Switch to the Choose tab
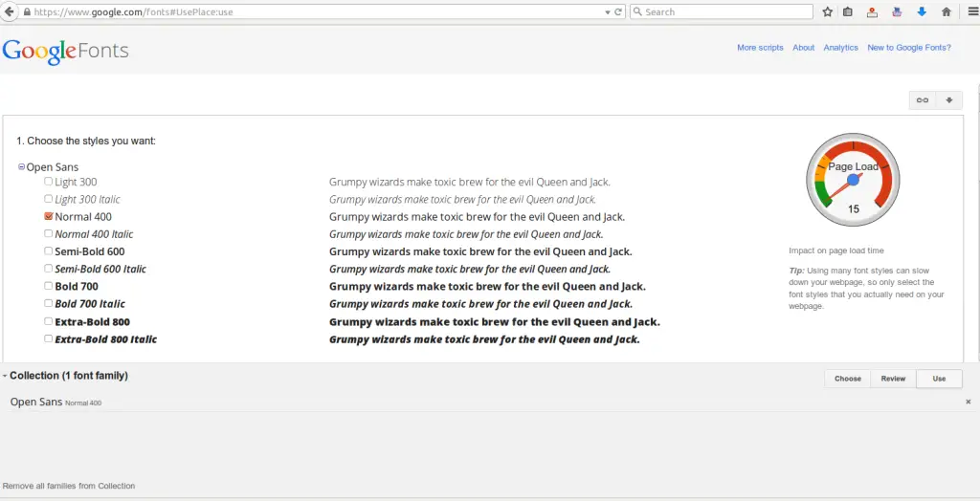The width and height of the screenshot is (980, 501). (848, 379)
